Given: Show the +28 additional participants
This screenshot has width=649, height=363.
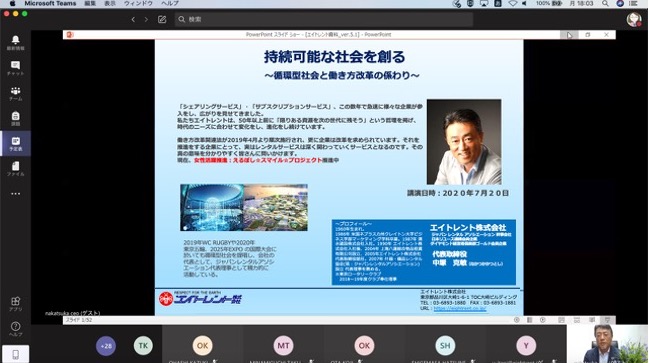Looking at the screenshot, I should coord(106,346).
